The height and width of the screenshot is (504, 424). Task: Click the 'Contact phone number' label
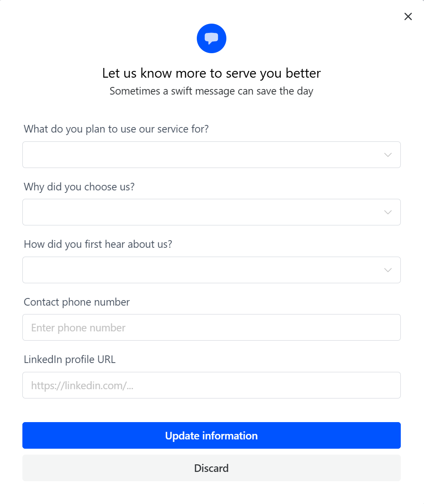point(77,302)
